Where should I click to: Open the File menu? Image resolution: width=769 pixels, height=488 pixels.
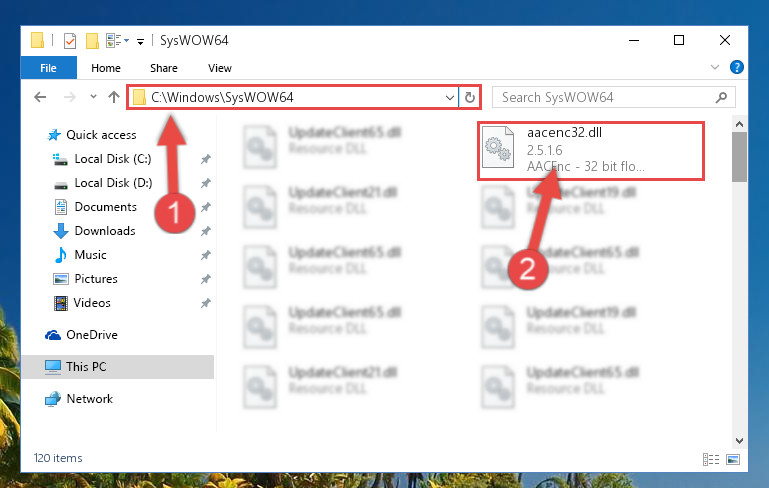point(49,68)
